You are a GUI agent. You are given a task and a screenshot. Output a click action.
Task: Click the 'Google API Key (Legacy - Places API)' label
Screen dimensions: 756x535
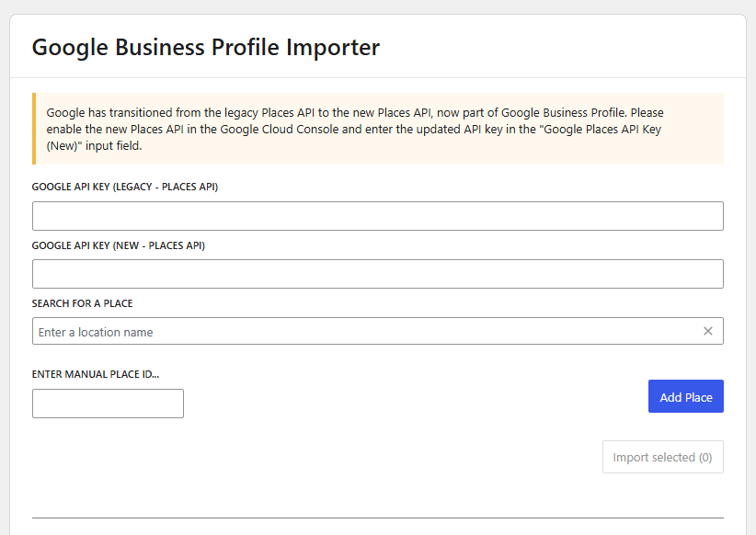click(x=124, y=187)
